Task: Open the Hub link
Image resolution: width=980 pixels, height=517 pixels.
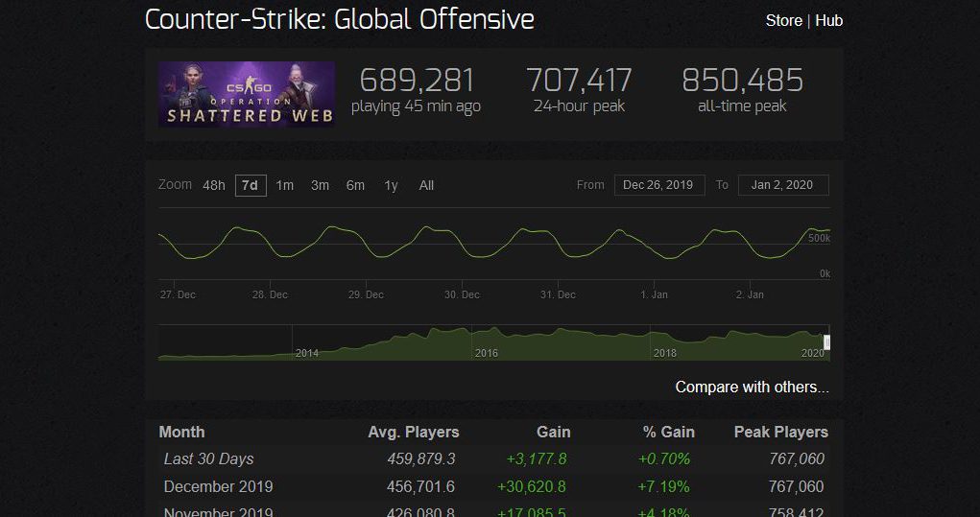Action: pyautogui.click(x=828, y=20)
